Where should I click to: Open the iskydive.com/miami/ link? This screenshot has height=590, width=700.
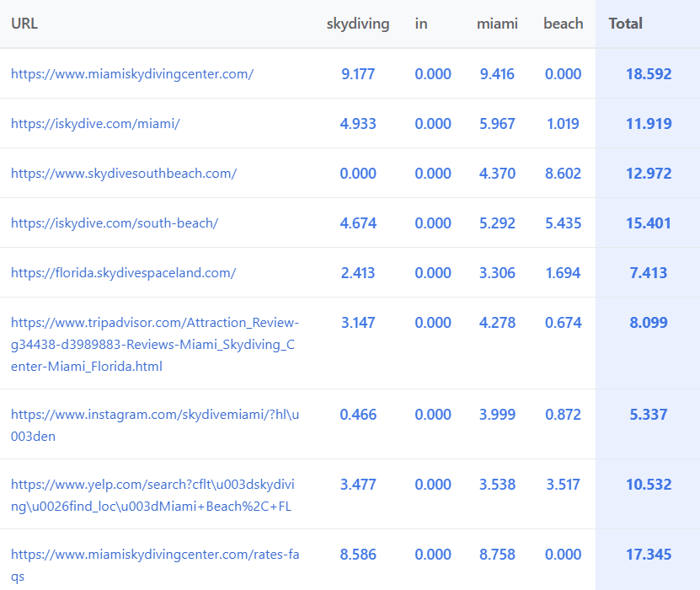(x=95, y=123)
